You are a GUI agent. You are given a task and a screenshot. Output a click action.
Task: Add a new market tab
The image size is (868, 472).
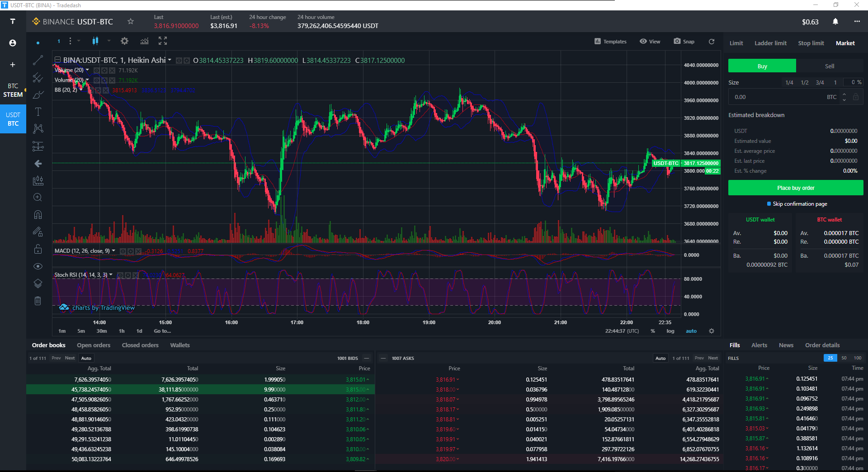pos(13,65)
